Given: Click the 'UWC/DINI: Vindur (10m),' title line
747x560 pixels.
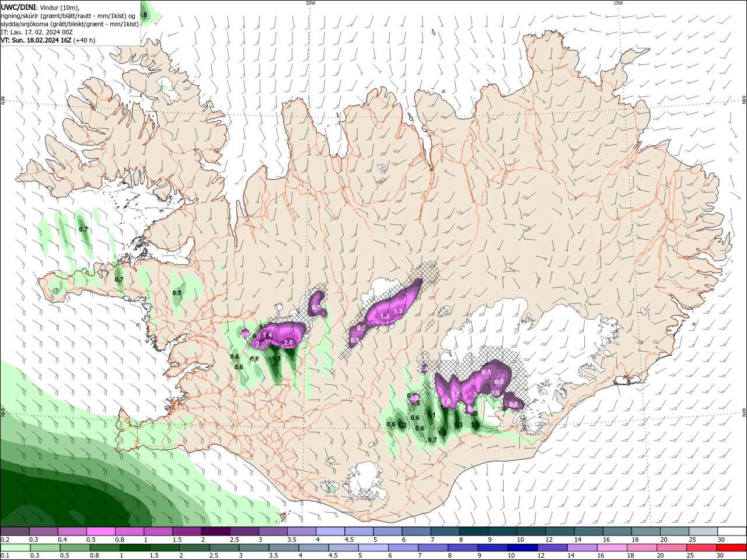Looking at the screenshot, I should click(x=41, y=7).
